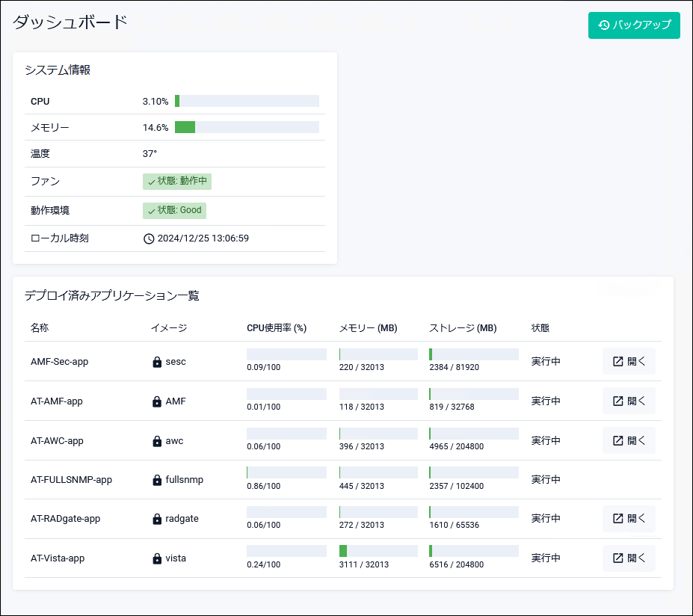Click the checkmark icon in fan status
Image resolution: width=693 pixels, height=616 pixels.
pos(152,182)
